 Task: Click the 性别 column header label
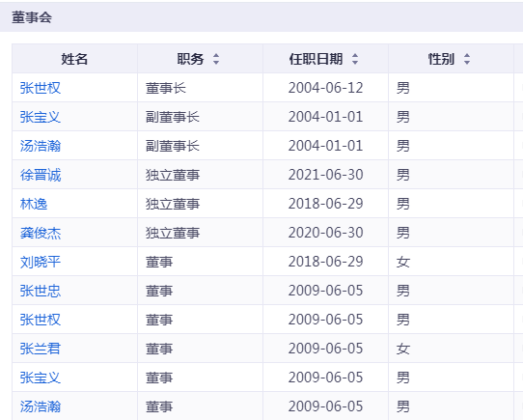pyautogui.click(x=441, y=59)
